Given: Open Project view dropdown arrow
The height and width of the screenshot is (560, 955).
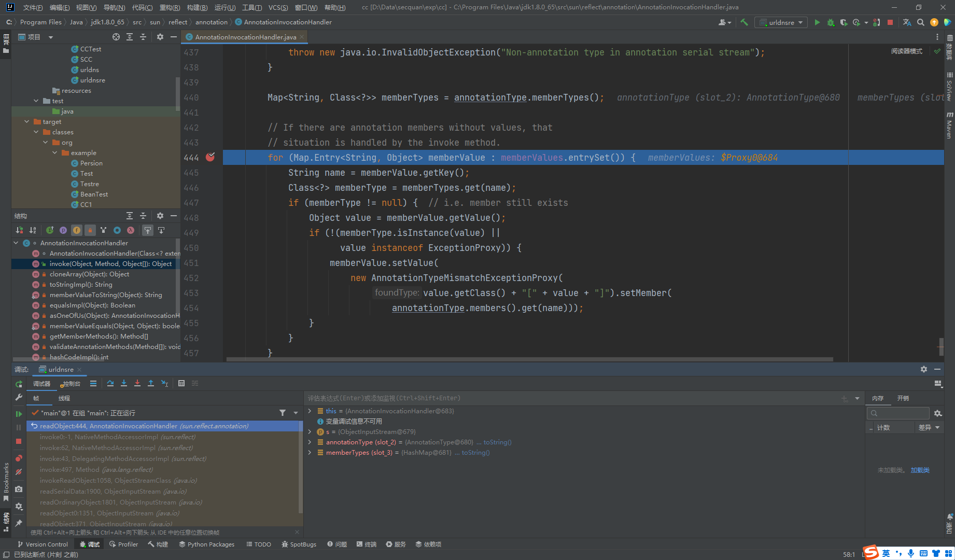Looking at the screenshot, I should 51,37.
